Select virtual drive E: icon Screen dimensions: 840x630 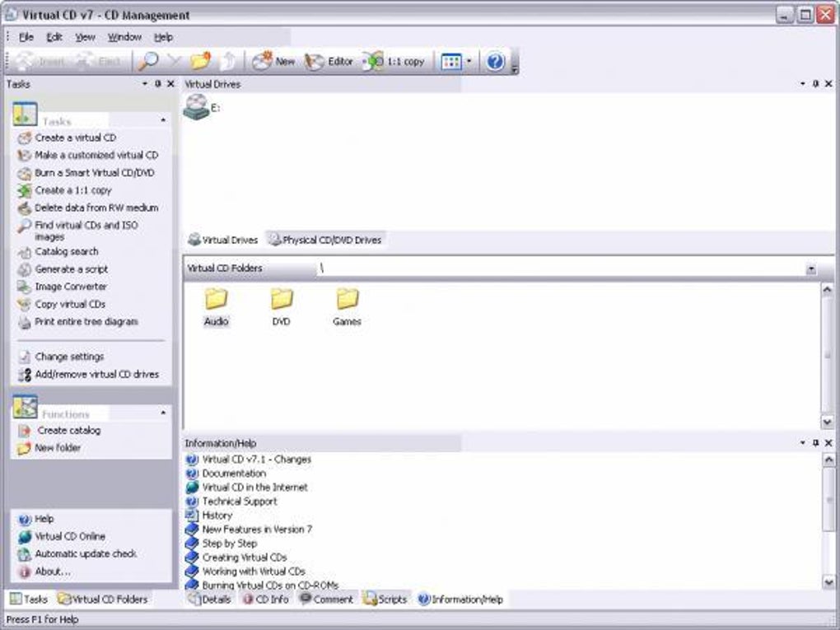(196, 106)
